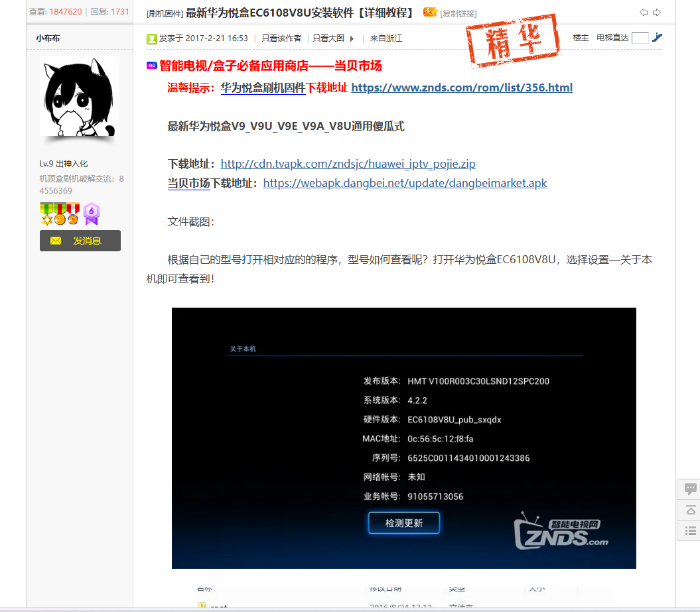Click view count 1847620
700x612 pixels.
tap(66, 12)
